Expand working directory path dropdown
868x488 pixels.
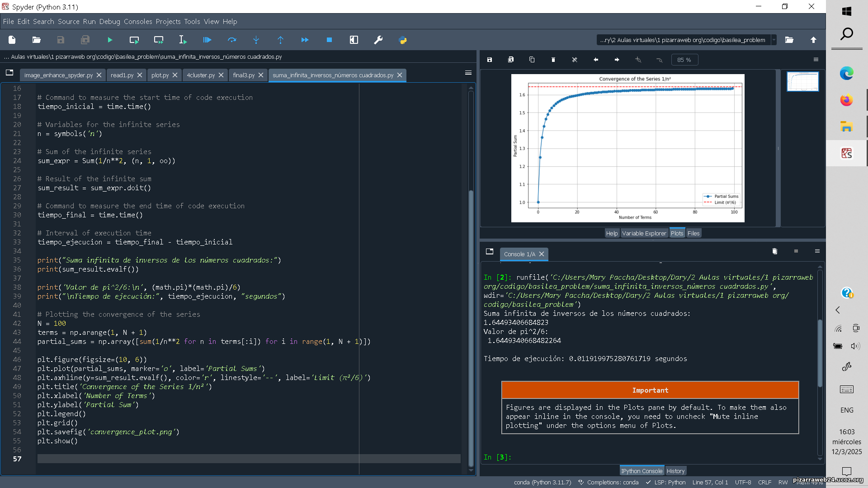click(774, 40)
